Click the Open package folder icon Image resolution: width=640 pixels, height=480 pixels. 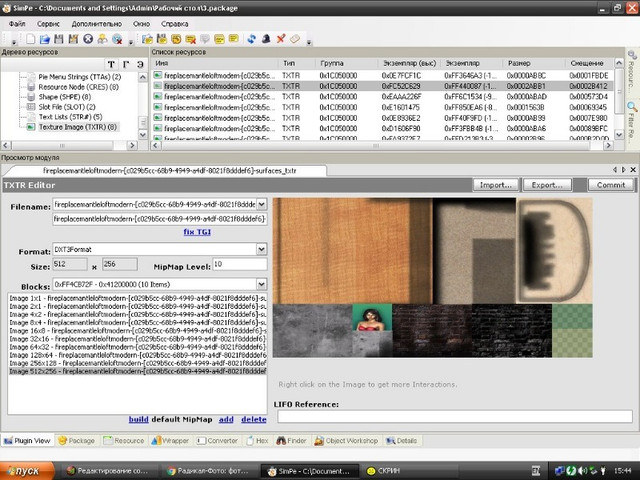(x=45, y=39)
